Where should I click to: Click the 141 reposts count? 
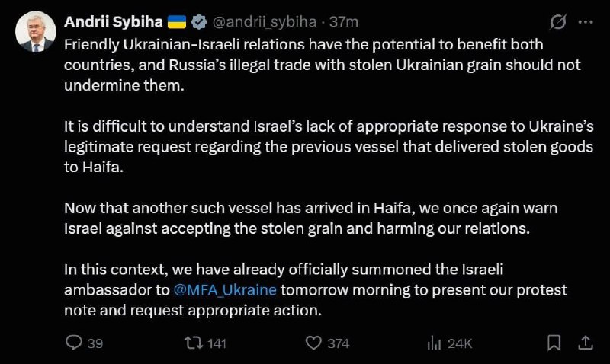217,343
